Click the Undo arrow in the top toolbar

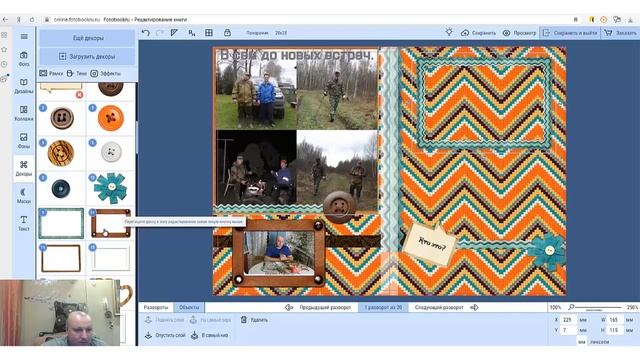click(146, 33)
